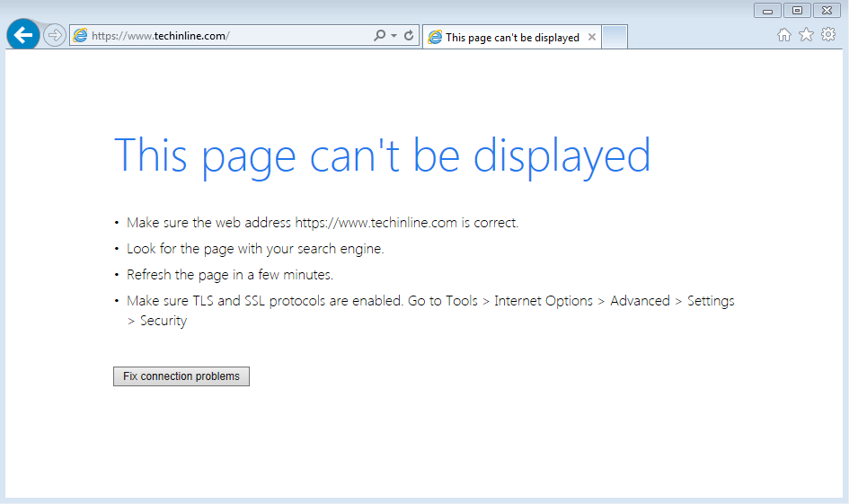Close the 'This page can't be displayed' tab
The width and height of the screenshot is (849, 504).
tap(592, 37)
